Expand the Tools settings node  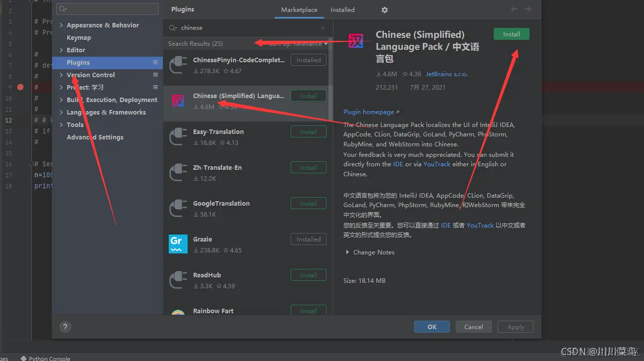(61, 124)
